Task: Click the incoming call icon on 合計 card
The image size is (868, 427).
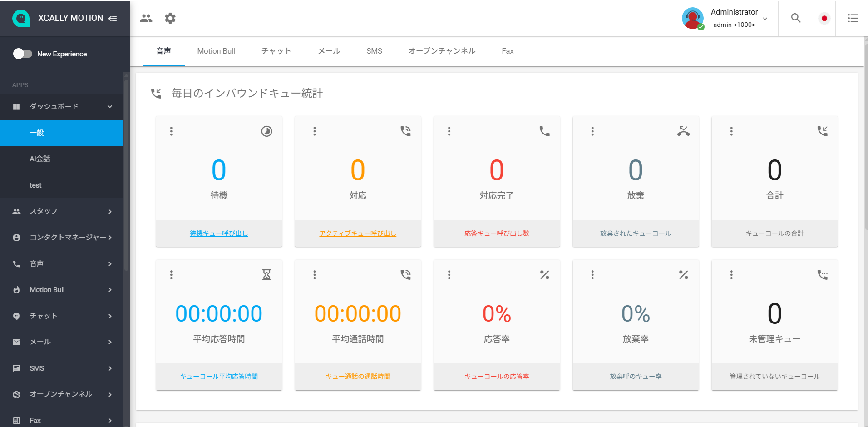Action: (822, 131)
